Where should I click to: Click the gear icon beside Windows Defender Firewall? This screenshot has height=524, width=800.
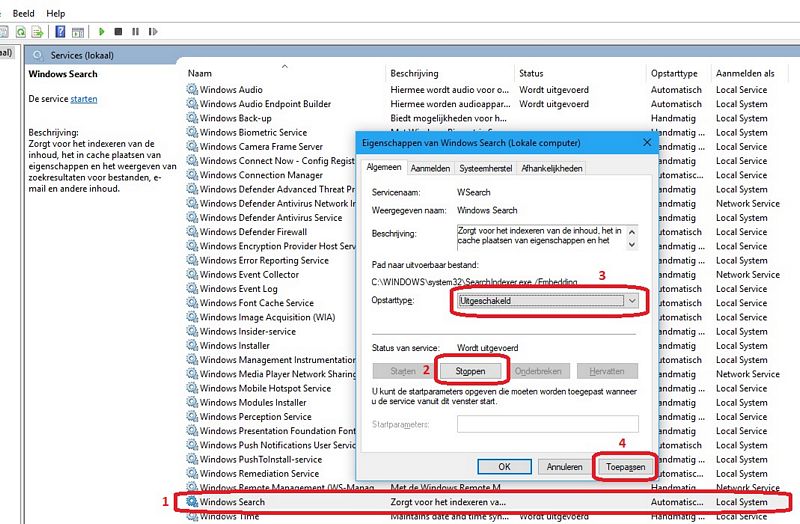click(x=192, y=232)
